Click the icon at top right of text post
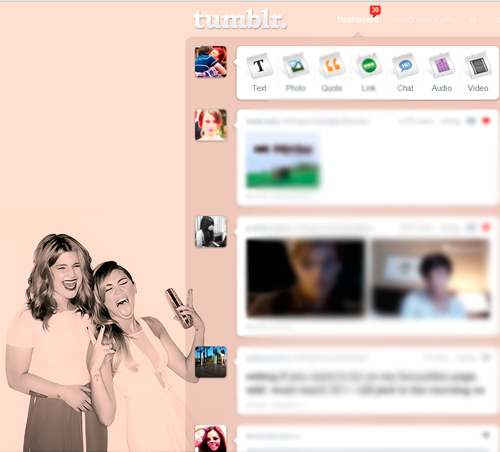 486,358
